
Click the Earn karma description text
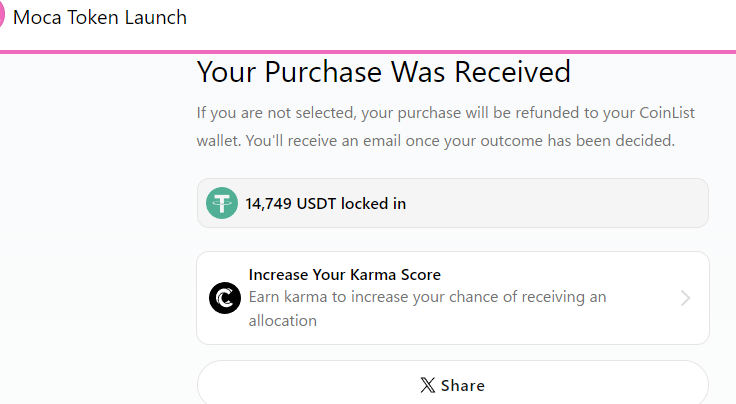tap(427, 309)
